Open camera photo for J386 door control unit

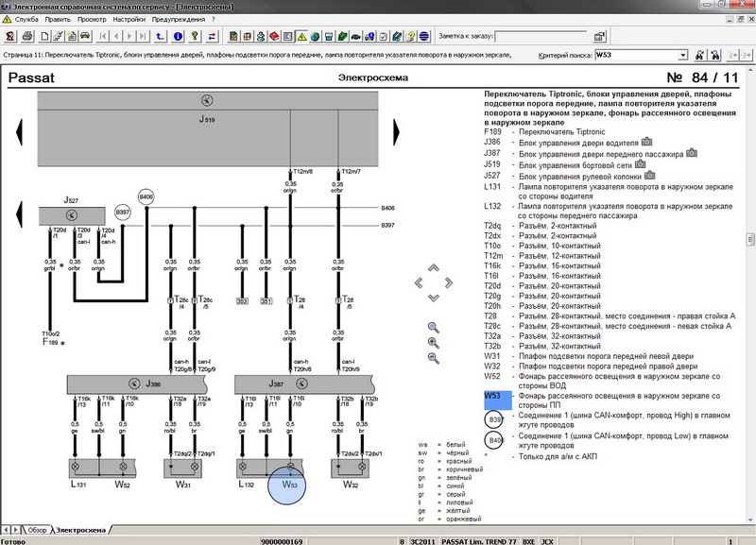(646, 142)
